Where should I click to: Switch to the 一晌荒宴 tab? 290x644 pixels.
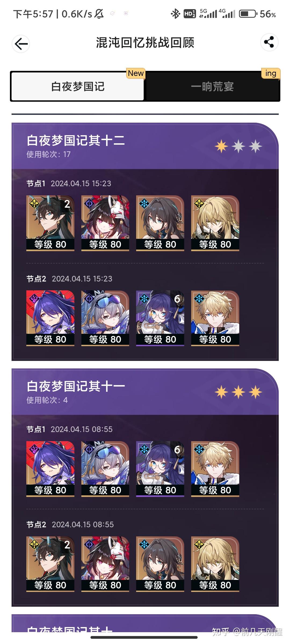pyautogui.click(x=212, y=86)
